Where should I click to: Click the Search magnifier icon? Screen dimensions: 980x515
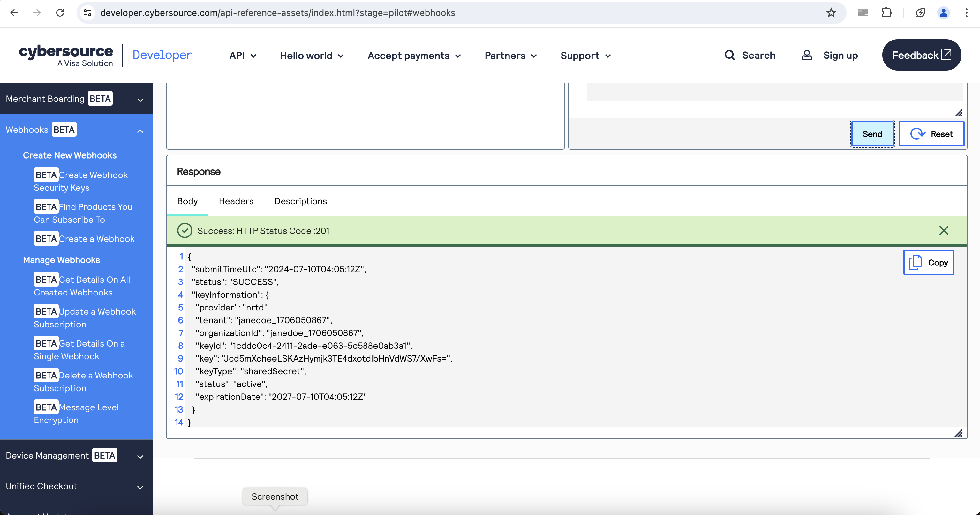[x=729, y=55]
